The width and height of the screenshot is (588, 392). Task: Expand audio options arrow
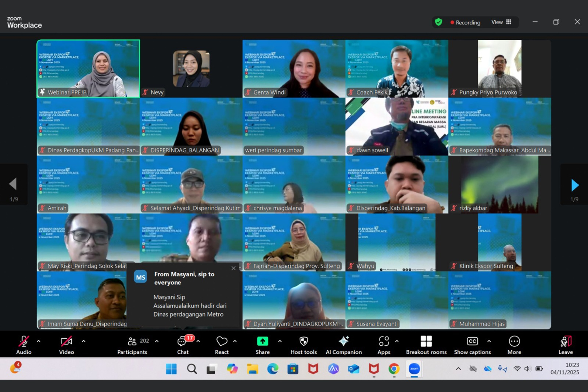(39, 341)
